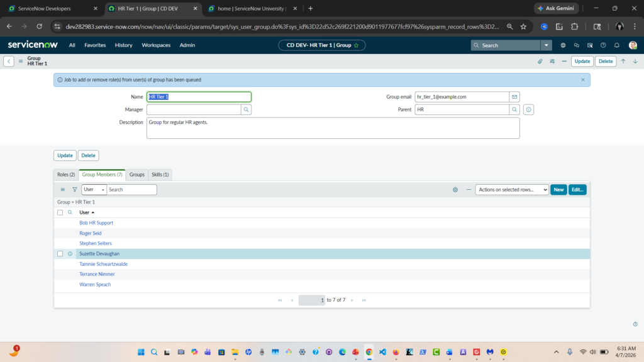Open Bob HR Support user link
Image resolution: width=644 pixels, height=362 pixels.
pos(96,223)
